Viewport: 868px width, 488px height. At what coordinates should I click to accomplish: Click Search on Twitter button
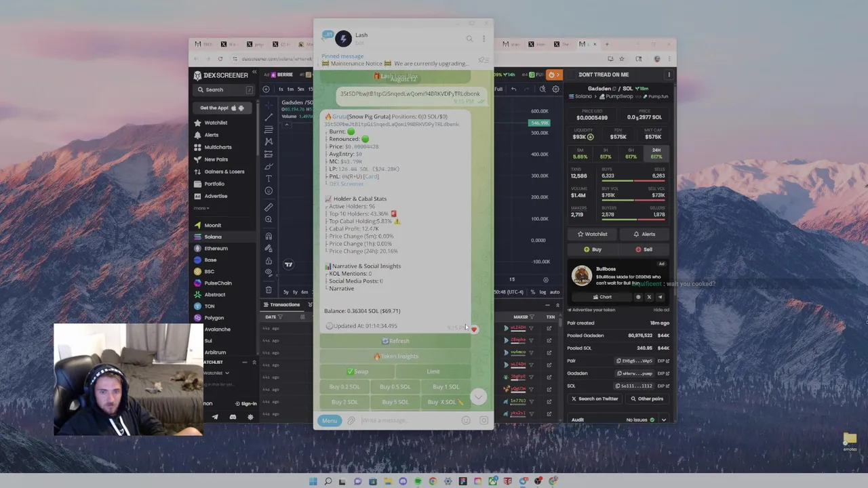pyautogui.click(x=594, y=399)
